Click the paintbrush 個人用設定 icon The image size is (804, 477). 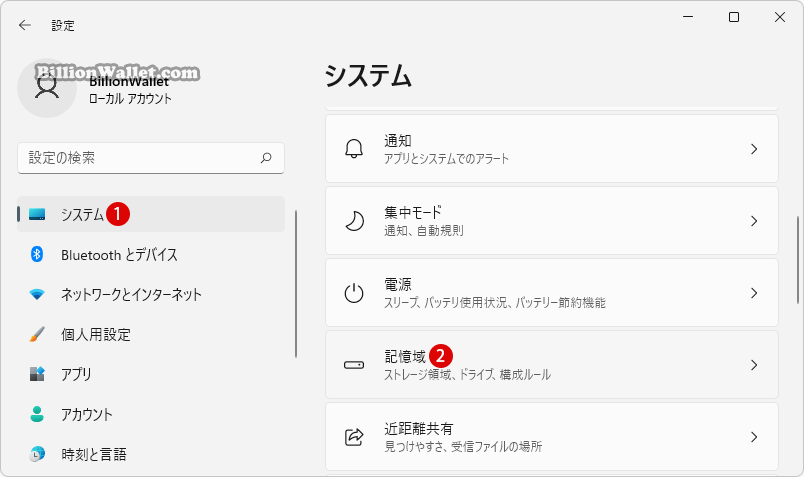pos(37,334)
